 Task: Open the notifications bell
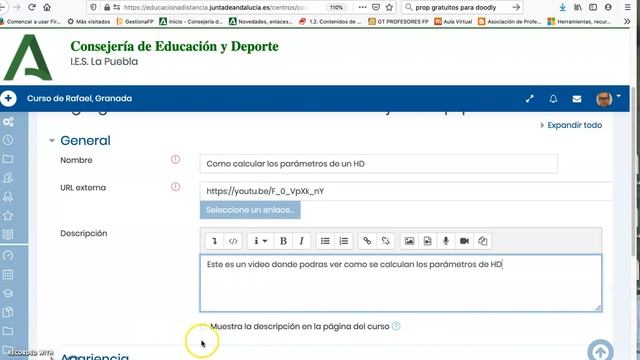pos(553,99)
